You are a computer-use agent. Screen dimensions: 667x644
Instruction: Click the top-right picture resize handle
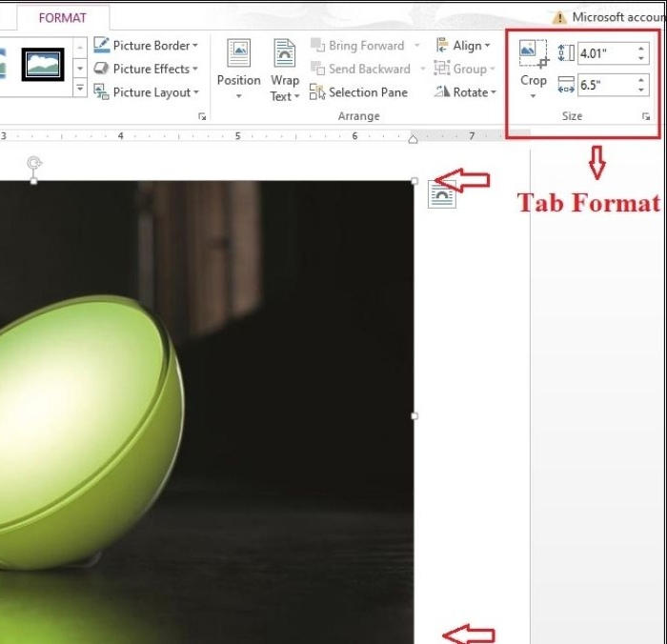pyautogui.click(x=414, y=181)
